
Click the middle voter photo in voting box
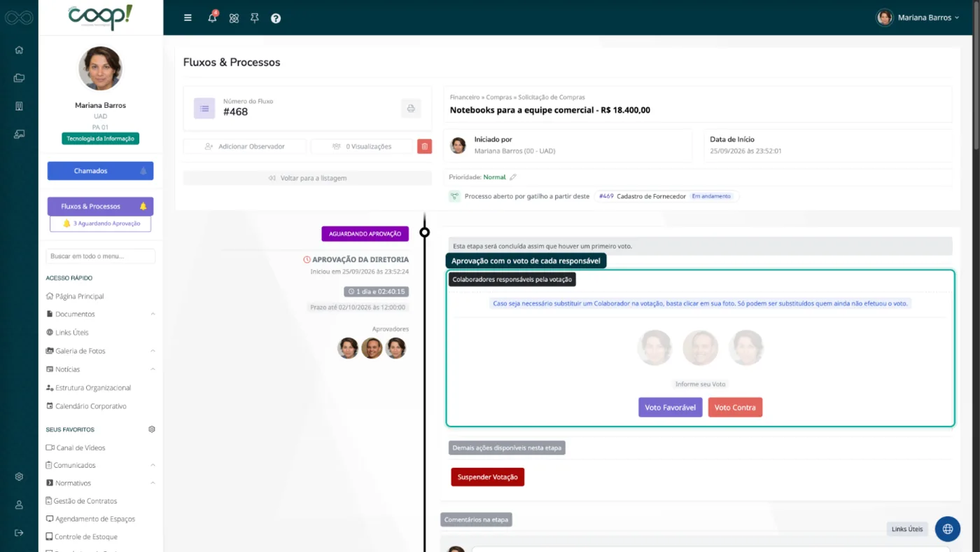700,347
